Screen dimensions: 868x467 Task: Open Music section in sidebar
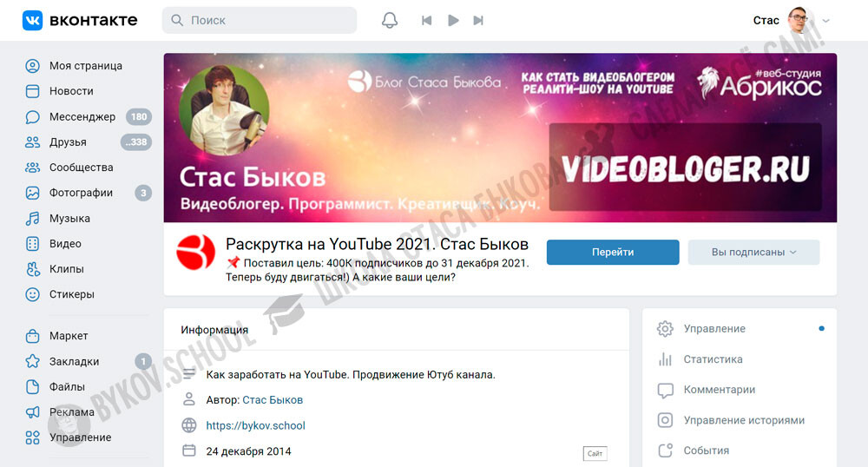[69, 218]
